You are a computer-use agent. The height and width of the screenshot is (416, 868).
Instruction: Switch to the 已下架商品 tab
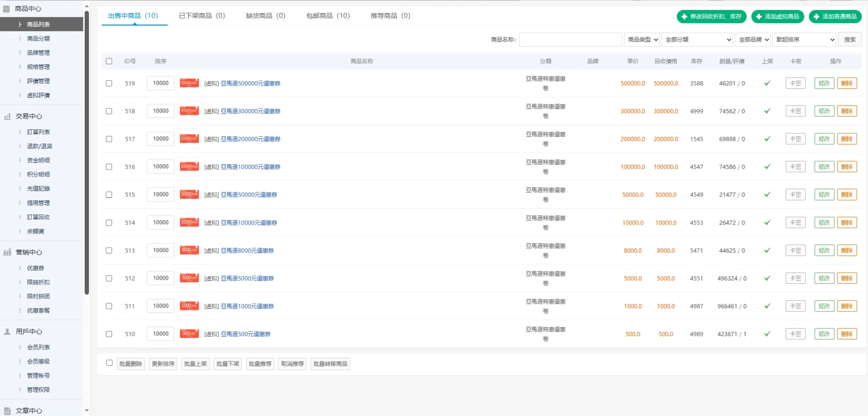[202, 16]
